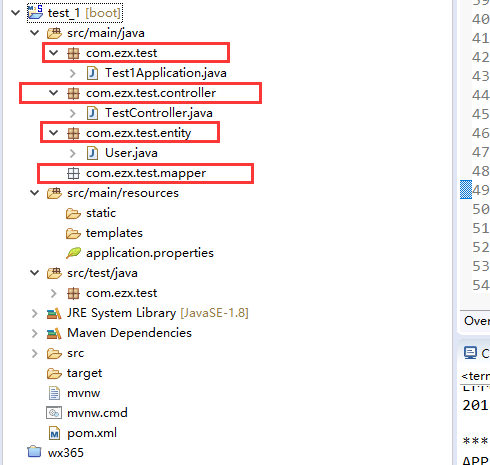This screenshot has height=465, width=490.
Task: Select the templates folder
Action: (114, 233)
